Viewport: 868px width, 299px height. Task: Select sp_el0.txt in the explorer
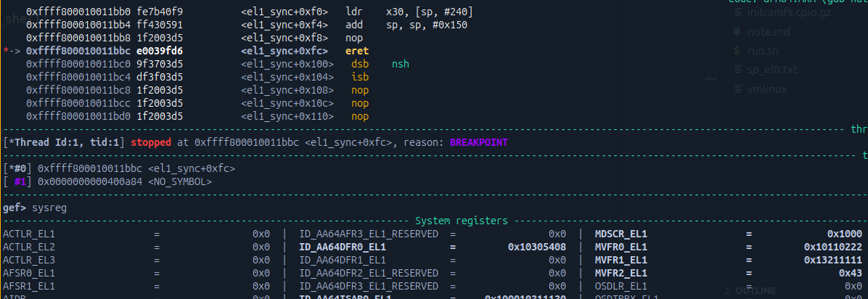(772, 70)
